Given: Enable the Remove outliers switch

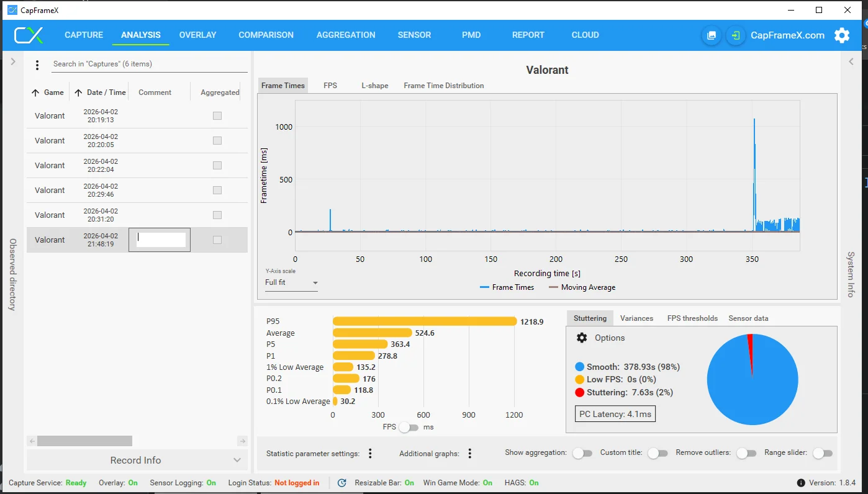Looking at the screenshot, I should [746, 453].
